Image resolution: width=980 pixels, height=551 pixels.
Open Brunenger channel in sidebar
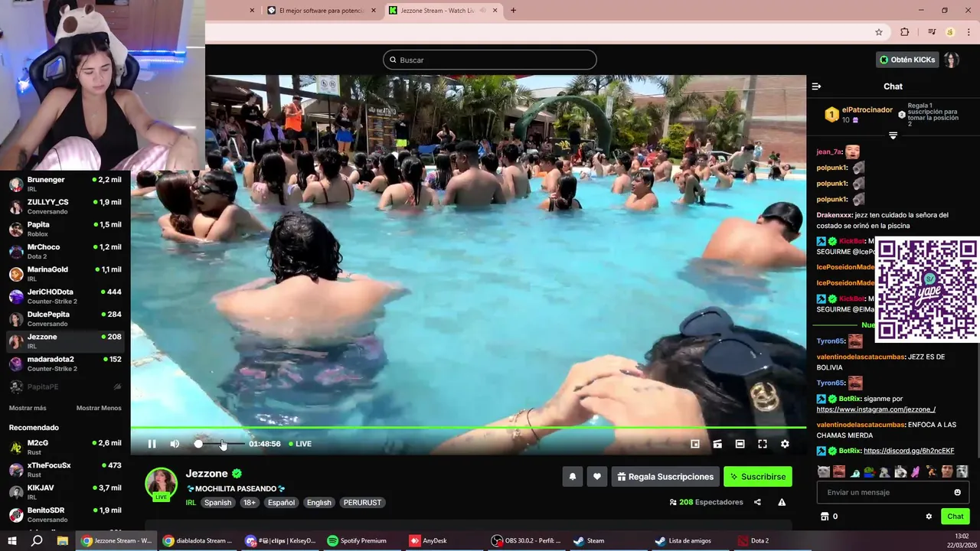click(65, 184)
